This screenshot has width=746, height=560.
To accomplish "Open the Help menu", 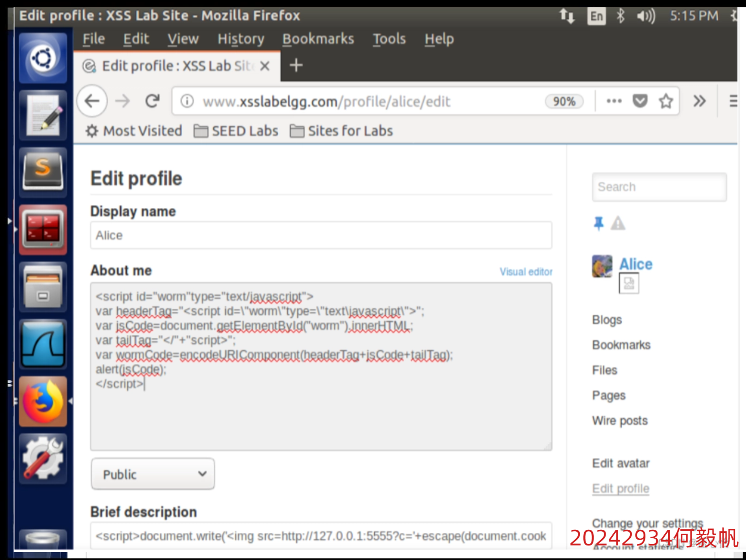I will tap(439, 39).
